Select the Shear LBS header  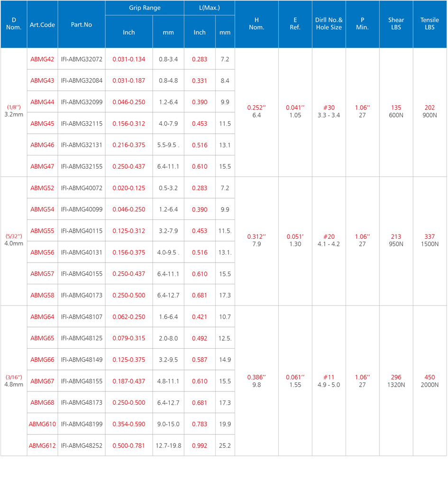pos(396,24)
